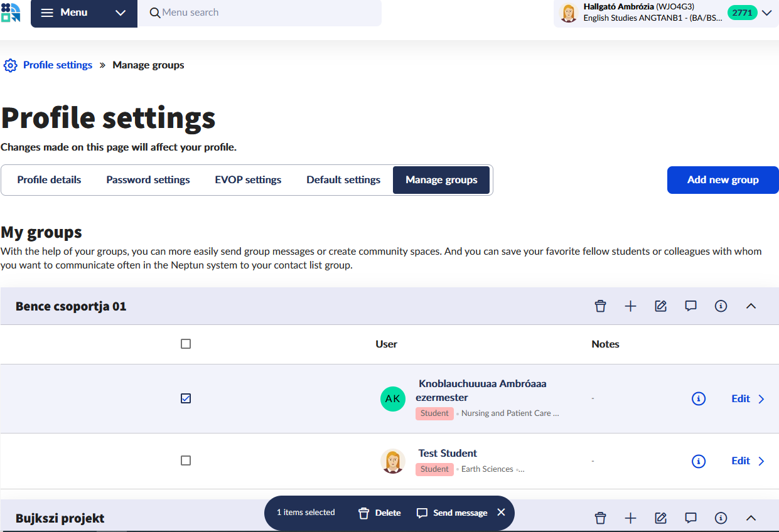Show info for Bence csoportja 01 group
Viewport: 779px width, 532px height.
pyautogui.click(x=721, y=306)
